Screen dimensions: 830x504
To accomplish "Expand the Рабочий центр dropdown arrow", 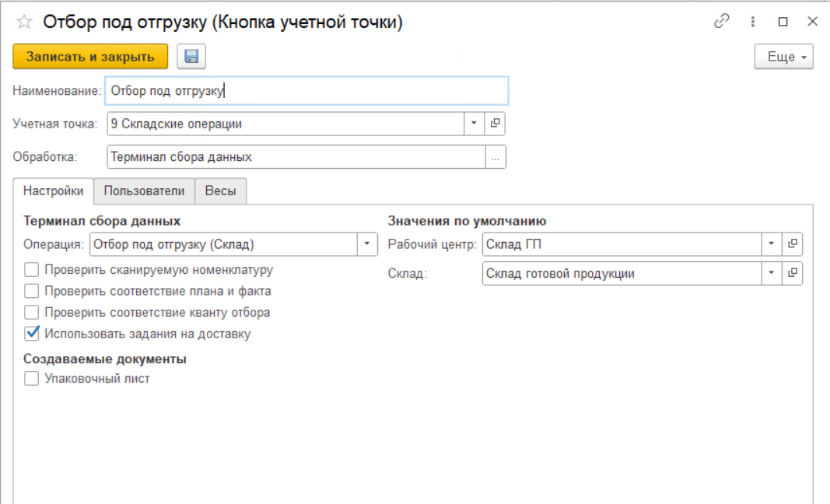I will point(771,244).
